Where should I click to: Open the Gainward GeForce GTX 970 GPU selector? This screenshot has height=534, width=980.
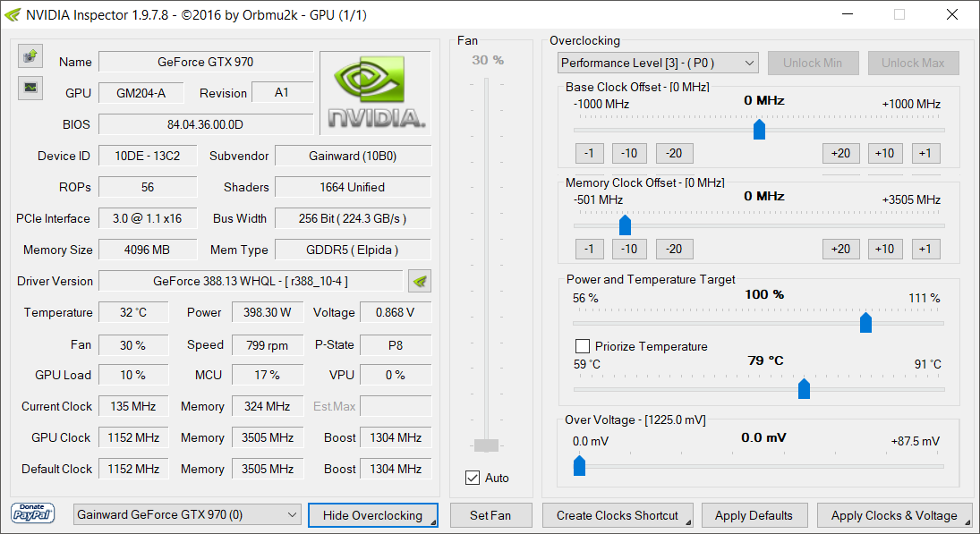[187, 514]
